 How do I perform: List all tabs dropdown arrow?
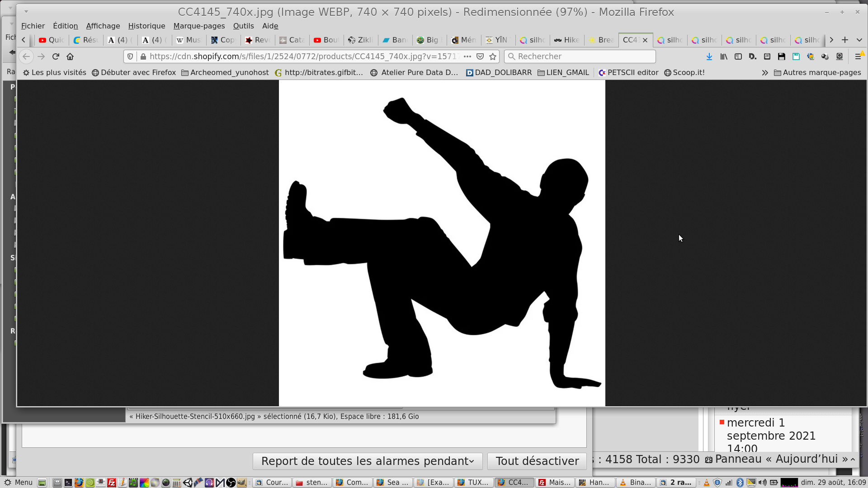click(859, 40)
